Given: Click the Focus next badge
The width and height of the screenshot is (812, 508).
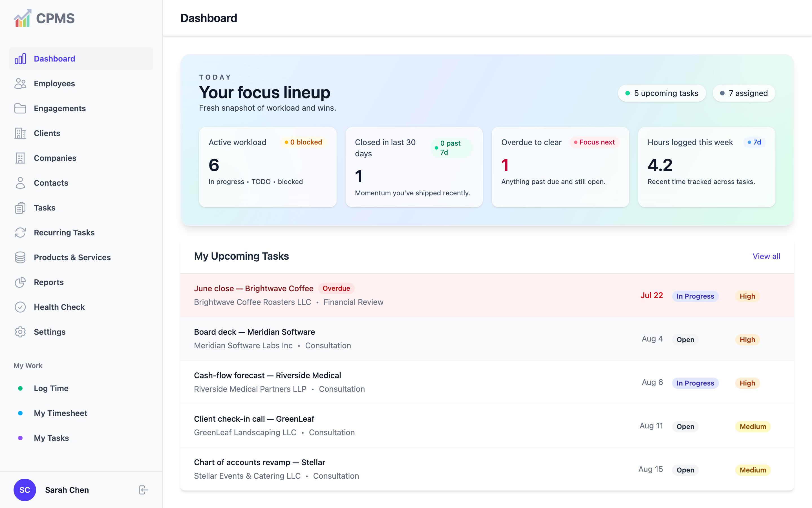Looking at the screenshot, I should pos(594,143).
